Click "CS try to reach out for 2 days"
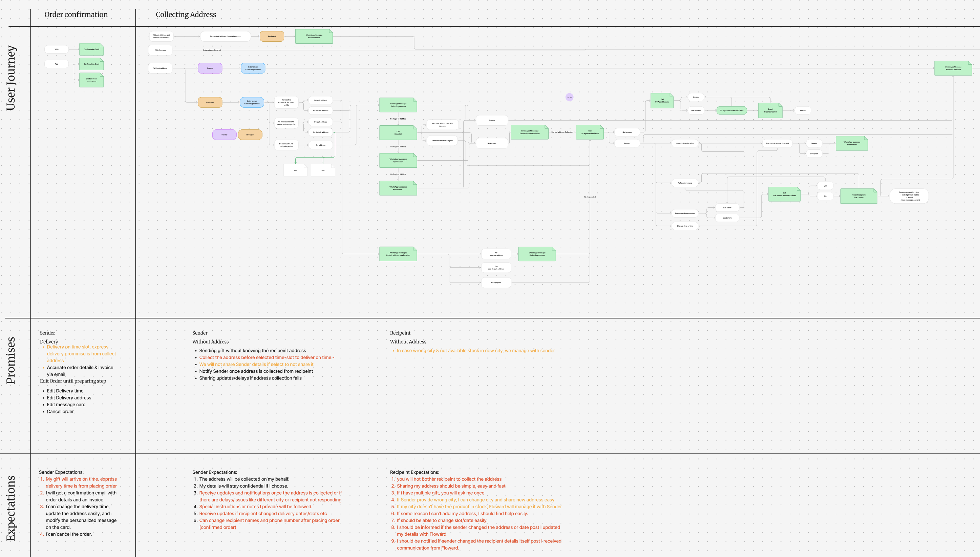This screenshot has height=557, width=980. tap(731, 110)
